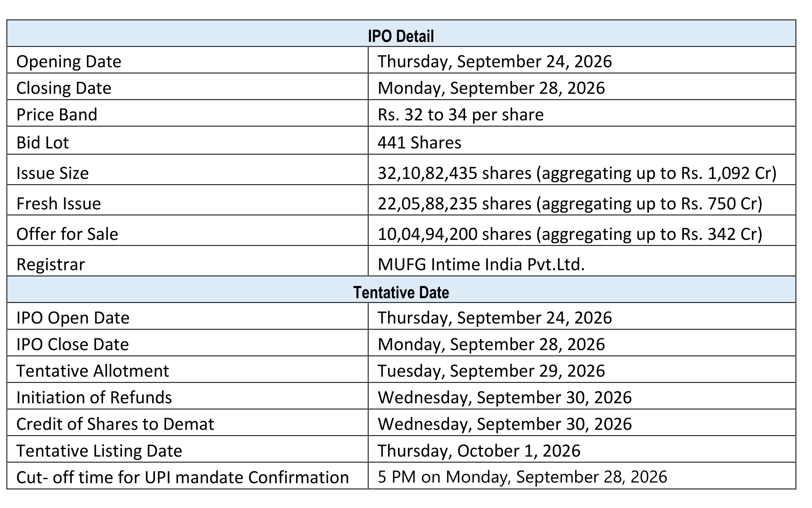Select the Opening Date label cell

point(187,60)
